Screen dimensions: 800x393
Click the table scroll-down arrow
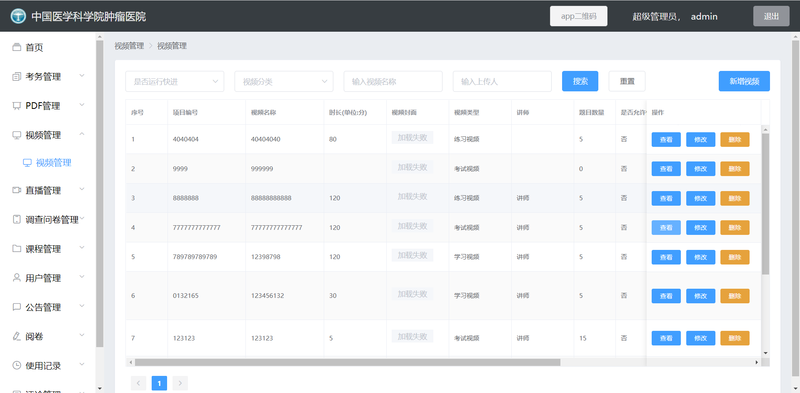[x=765, y=353]
